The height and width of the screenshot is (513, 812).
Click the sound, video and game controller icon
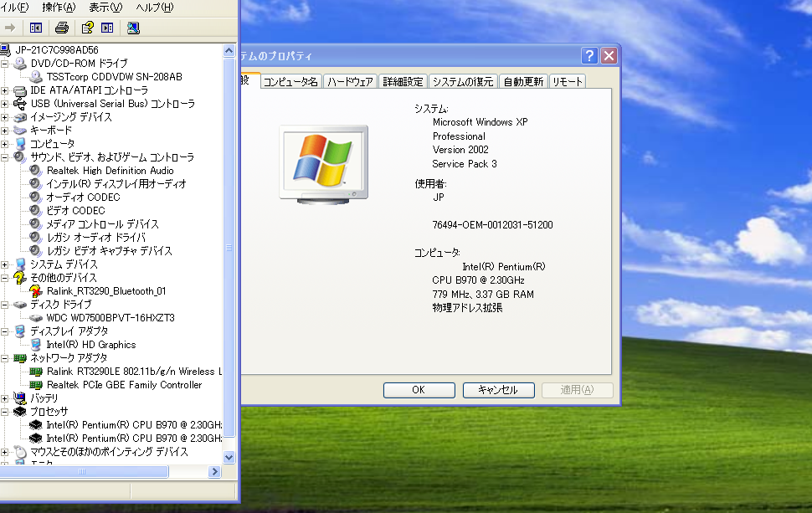[x=20, y=156]
